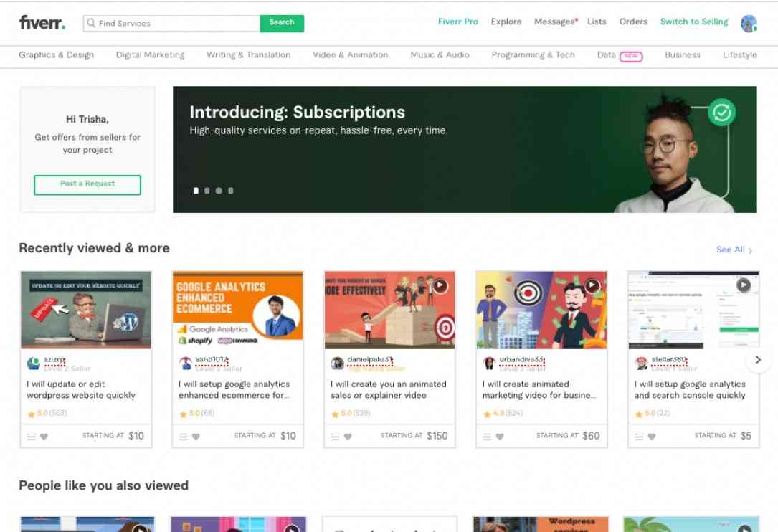The image size is (778, 532).
Task: Click the $150 starting price
Action: [x=437, y=436]
